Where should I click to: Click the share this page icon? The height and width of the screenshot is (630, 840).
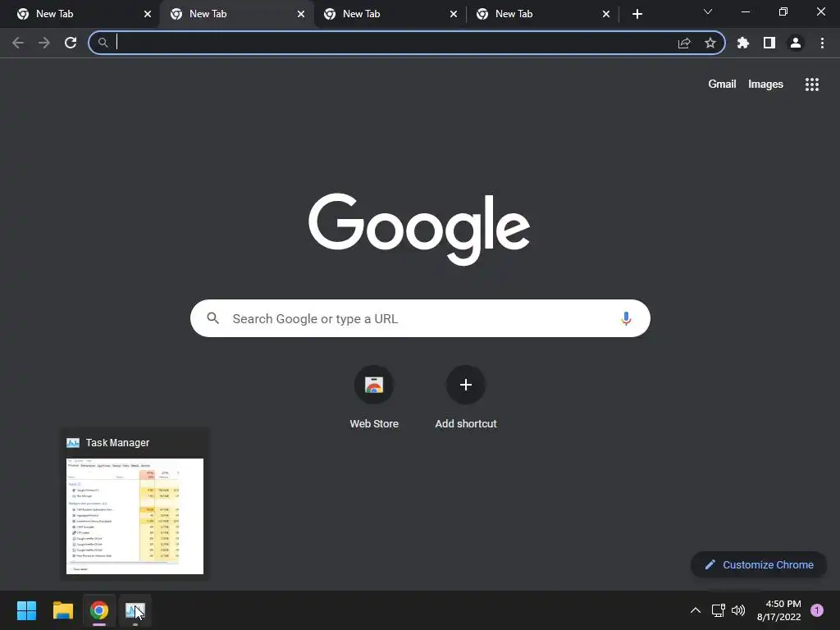(684, 43)
